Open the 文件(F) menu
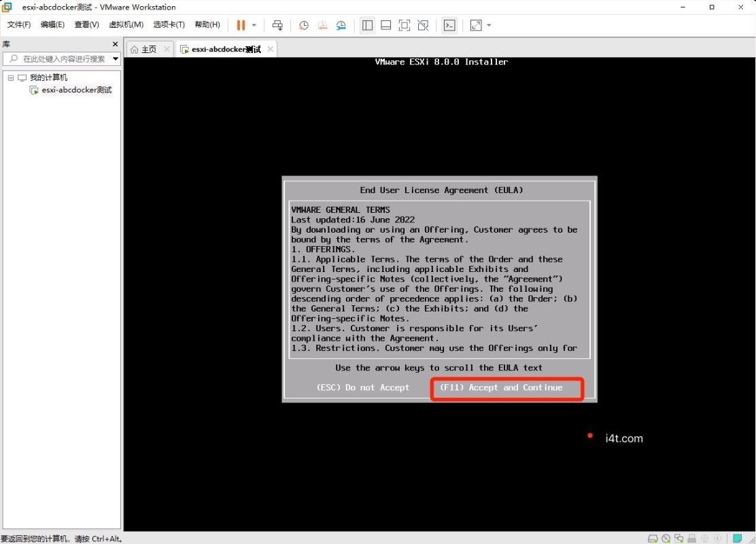This screenshot has width=756, height=544. (x=19, y=24)
